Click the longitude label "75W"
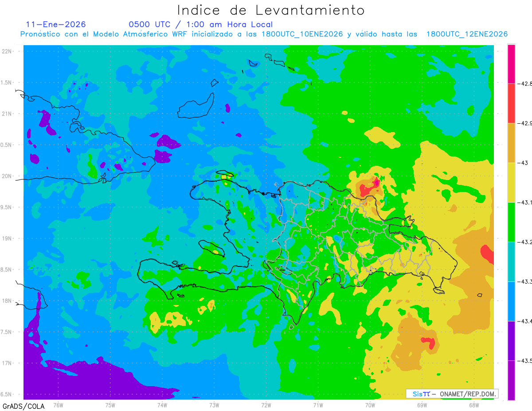The image size is (532, 411). [x=110, y=404]
